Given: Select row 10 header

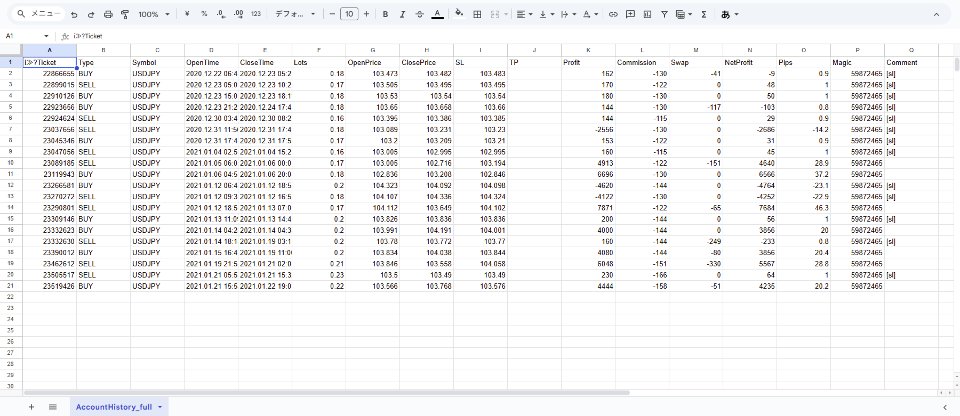Looking at the screenshot, I should pos(11,164).
